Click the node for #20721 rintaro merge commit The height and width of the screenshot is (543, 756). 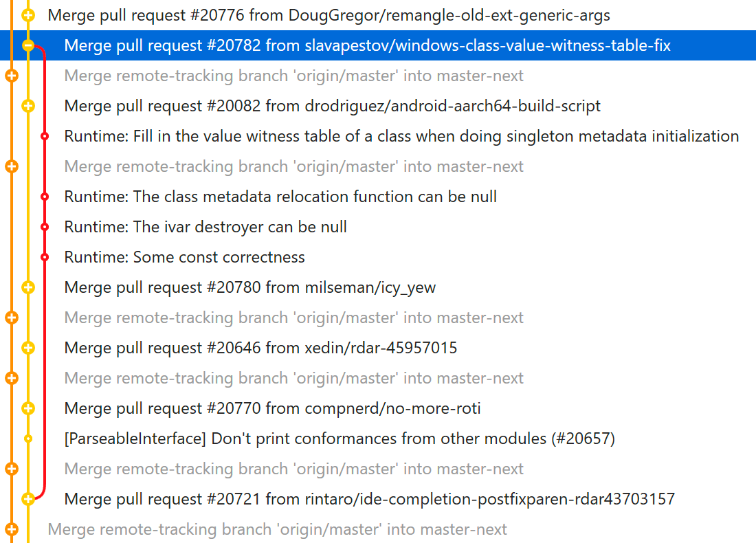tap(28, 499)
